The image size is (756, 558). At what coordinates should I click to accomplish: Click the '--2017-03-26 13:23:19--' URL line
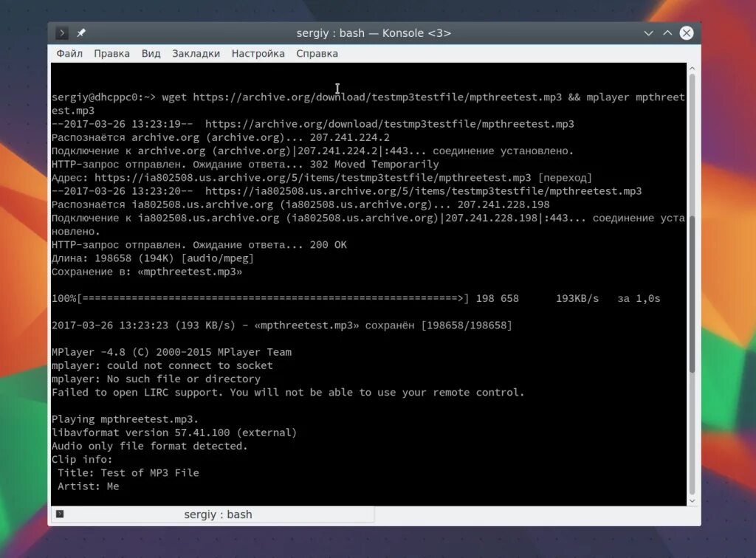313,124
